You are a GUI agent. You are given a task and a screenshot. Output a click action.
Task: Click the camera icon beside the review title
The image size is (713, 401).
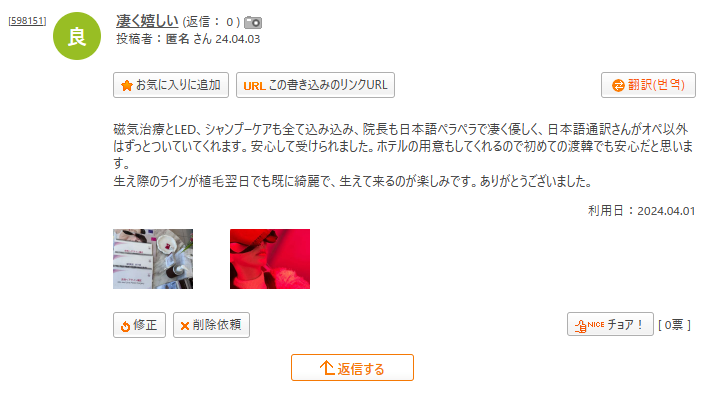click(253, 22)
